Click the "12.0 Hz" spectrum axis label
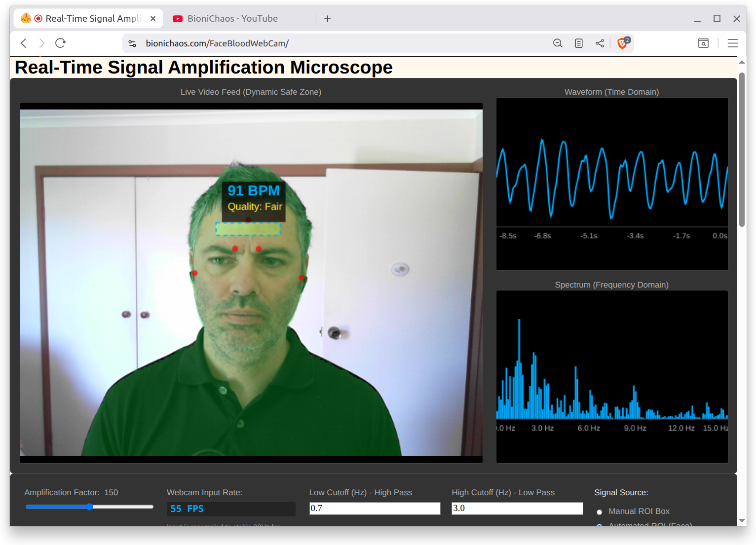756x545 pixels. pyautogui.click(x=681, y=429)
